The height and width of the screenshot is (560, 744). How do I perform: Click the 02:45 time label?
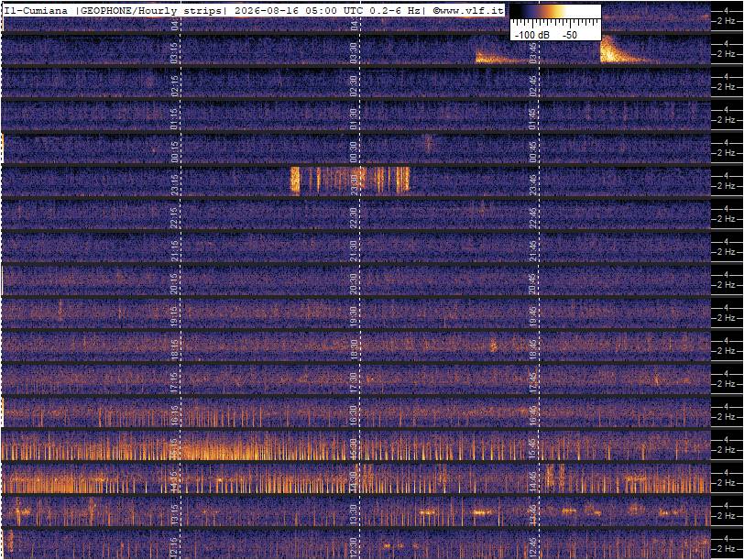[533, 86]
